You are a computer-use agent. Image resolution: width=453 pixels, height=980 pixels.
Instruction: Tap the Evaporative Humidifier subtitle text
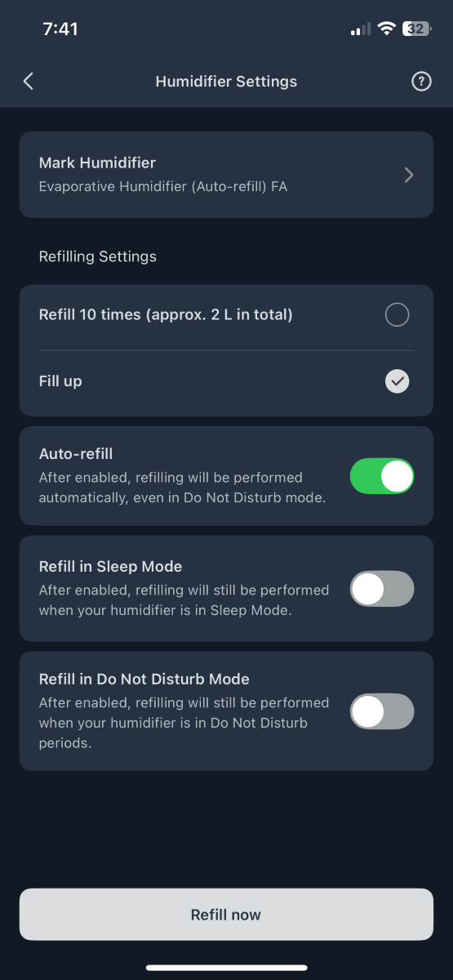[x=163, y=187]
